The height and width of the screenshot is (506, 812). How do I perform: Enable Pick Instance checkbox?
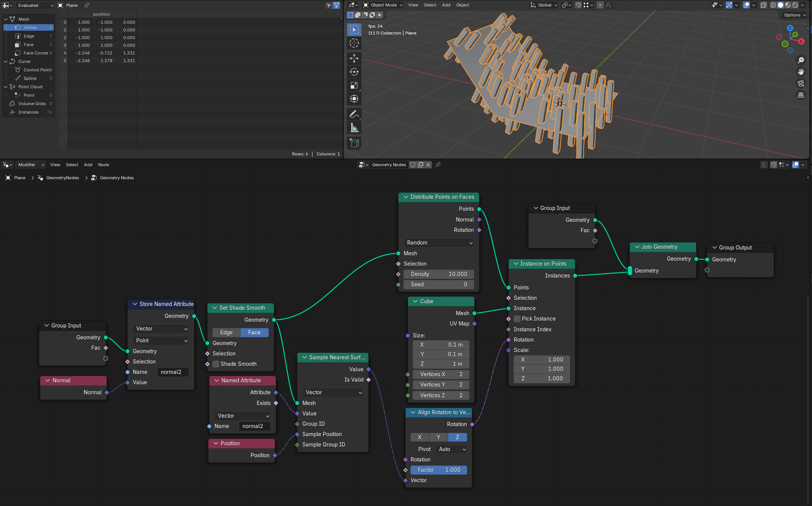tap(517, 319)
